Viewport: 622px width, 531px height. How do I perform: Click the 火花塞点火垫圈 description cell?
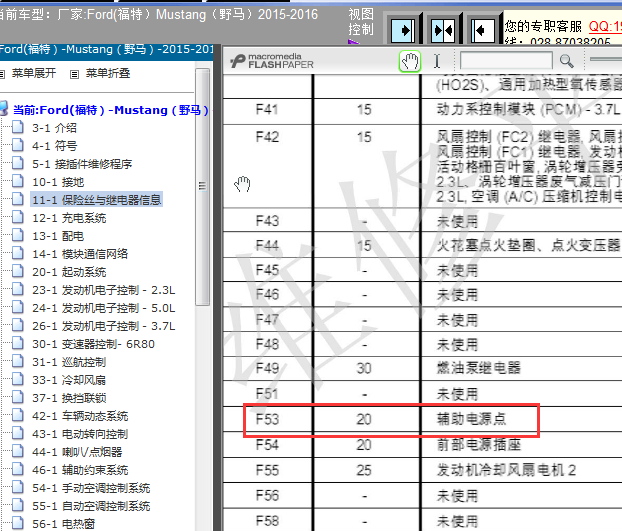tap(528, 245)
